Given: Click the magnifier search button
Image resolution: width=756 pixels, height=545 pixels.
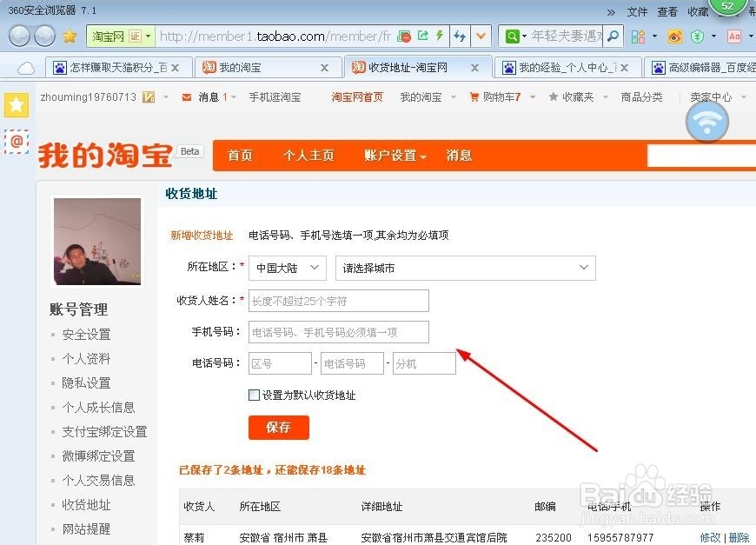Looking at the screenshot, I should point(613,37).
